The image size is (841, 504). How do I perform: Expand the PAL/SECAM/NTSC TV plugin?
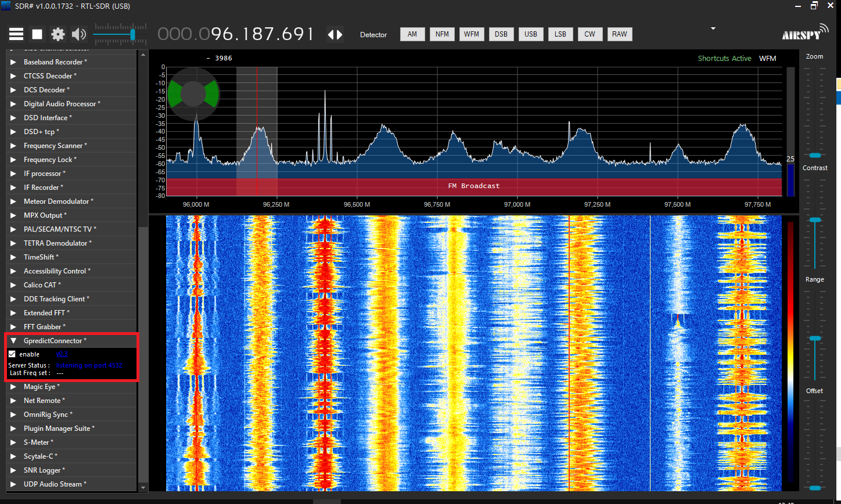coord(71,229)
